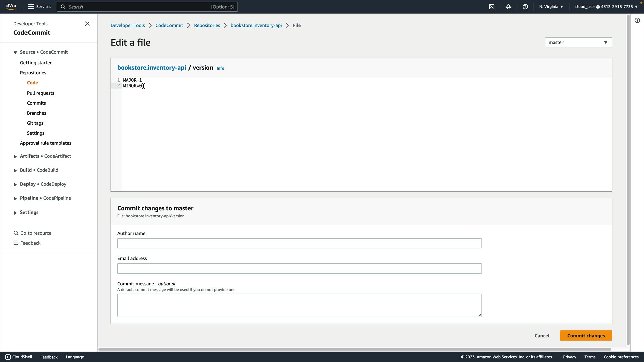Image resolution: width=644 pixels, height=362 pixels.
Task: Go to Branches in the sidebar
Action: pos(36,113)
